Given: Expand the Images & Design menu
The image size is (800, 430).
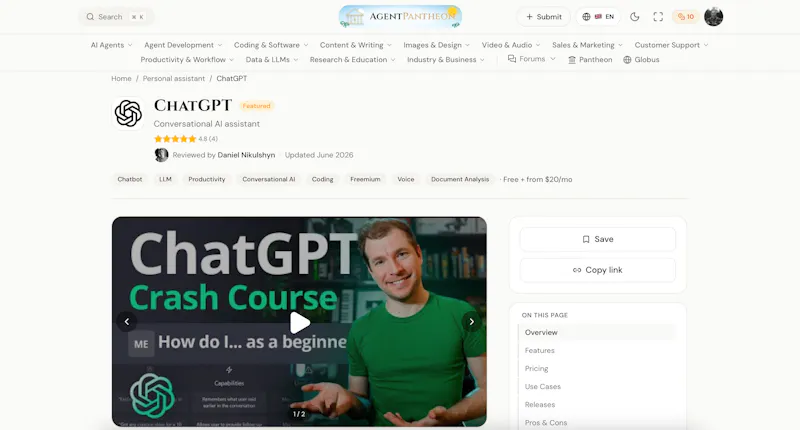Looking at the screenshot, I should [436, 45].
